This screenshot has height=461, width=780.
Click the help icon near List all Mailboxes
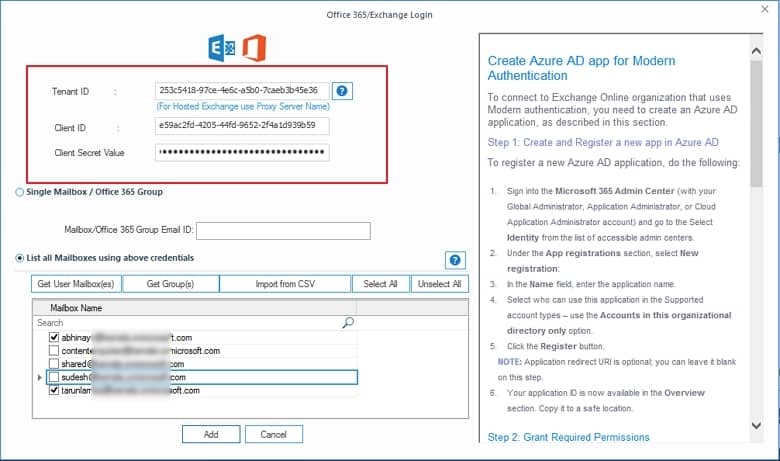tap(455, 260)
